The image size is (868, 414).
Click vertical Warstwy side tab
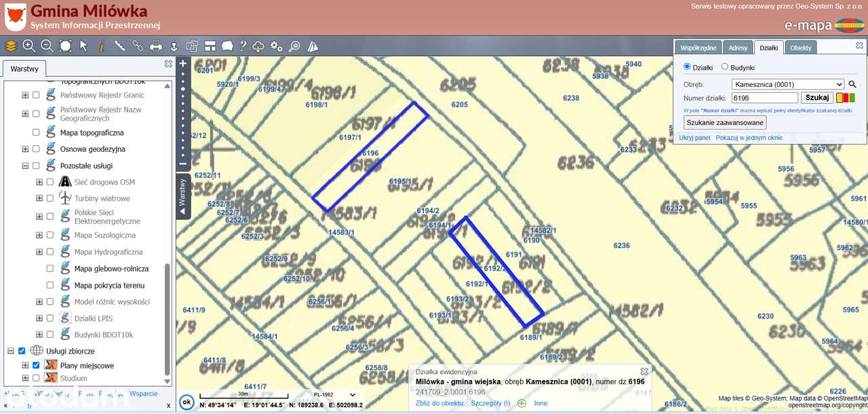pos(182,196)
